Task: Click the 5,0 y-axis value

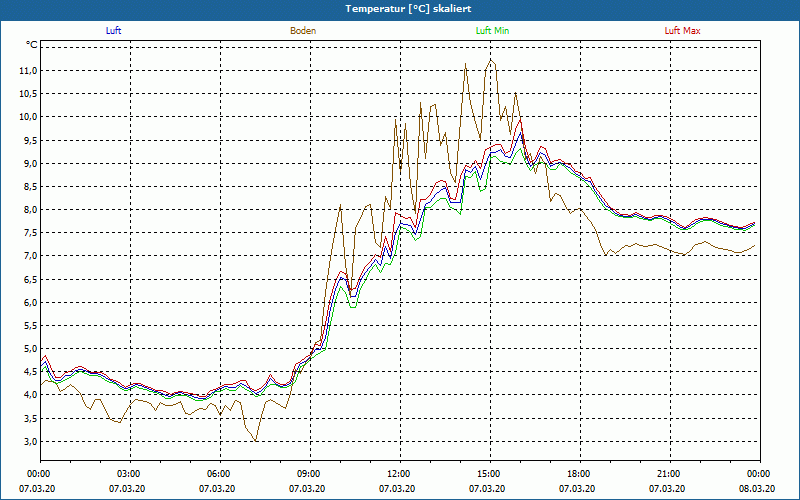Action: point(30,349)
